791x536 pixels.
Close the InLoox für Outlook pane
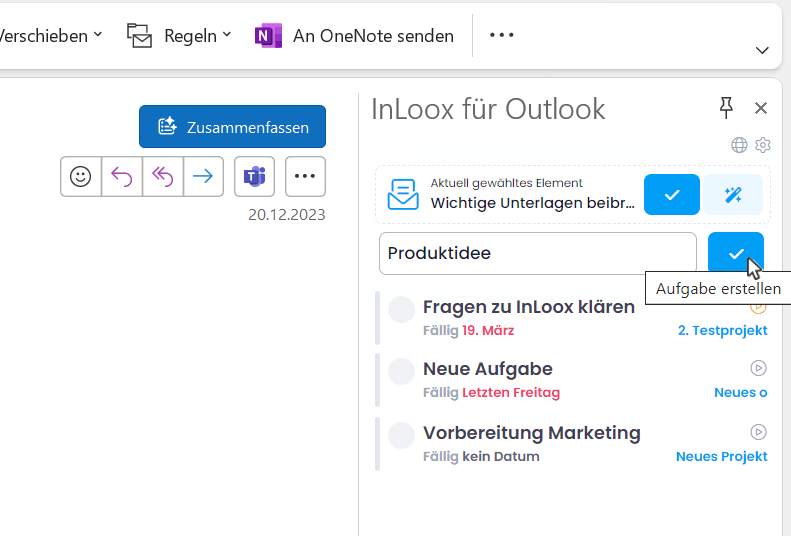(x=761, y=108)
